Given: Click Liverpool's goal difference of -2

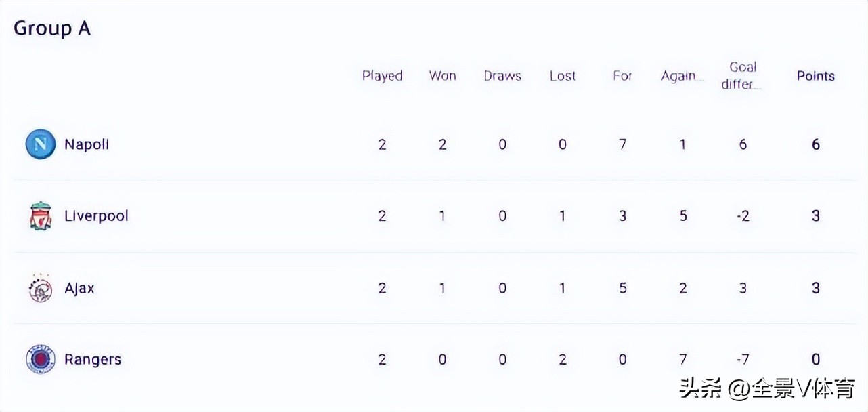Looking at the screenshot, I should [x=742, y=216].
